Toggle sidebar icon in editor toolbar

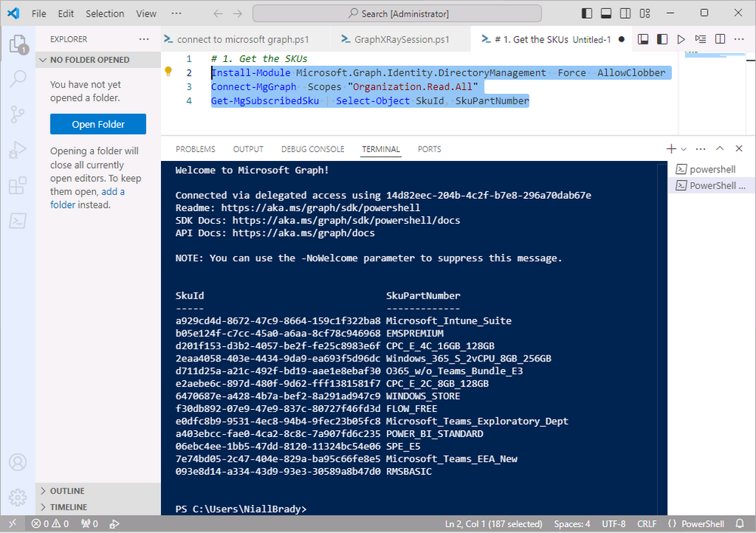click(x=662, y=39)
